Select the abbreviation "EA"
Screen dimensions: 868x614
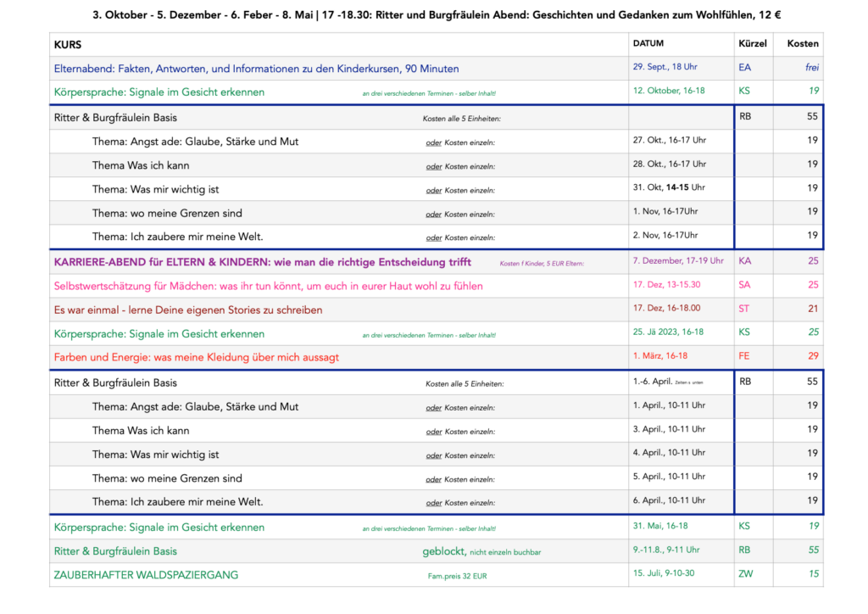(x=744, y=68)
